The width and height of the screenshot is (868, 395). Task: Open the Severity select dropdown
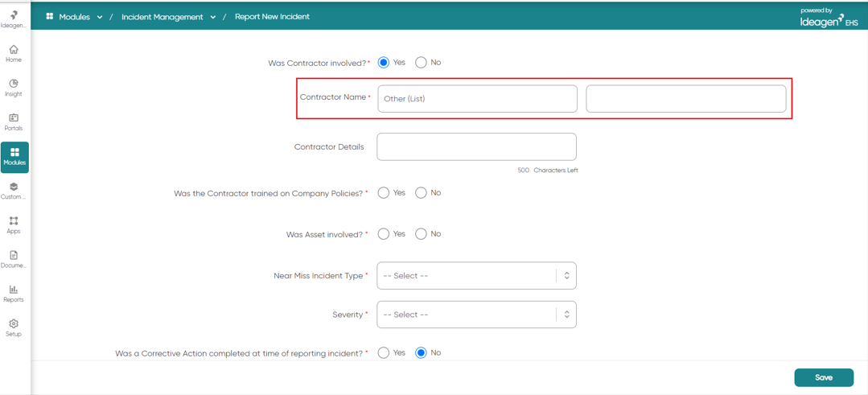476,315
